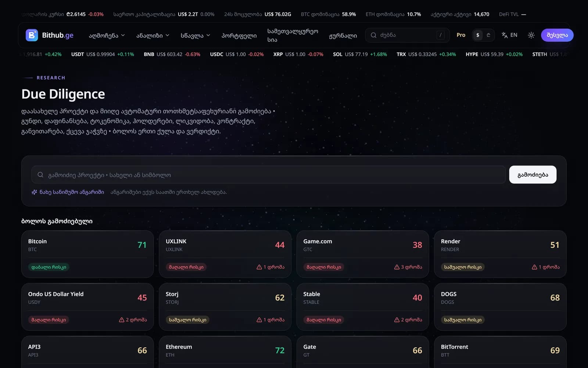Screen dimensions: 588x368
Task: Click warning icon on UXLINK card
Action: click(259, 267)
